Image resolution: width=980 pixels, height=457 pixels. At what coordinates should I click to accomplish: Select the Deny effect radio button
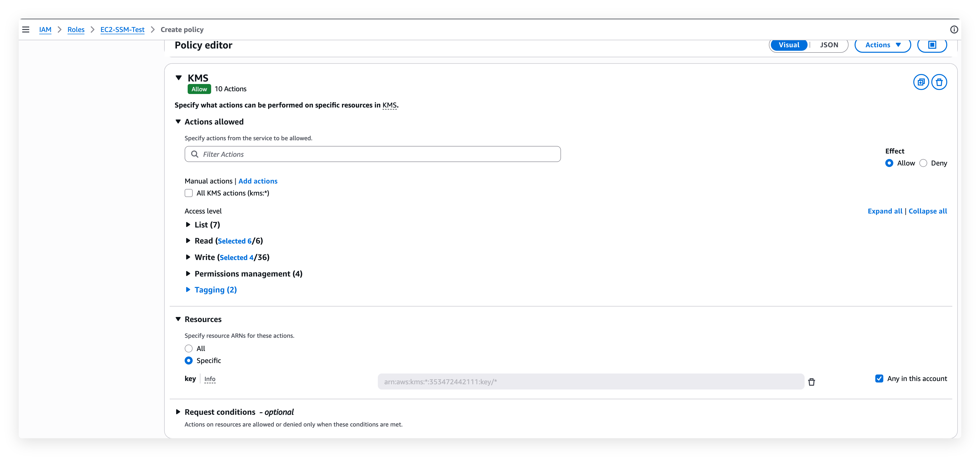923,163
